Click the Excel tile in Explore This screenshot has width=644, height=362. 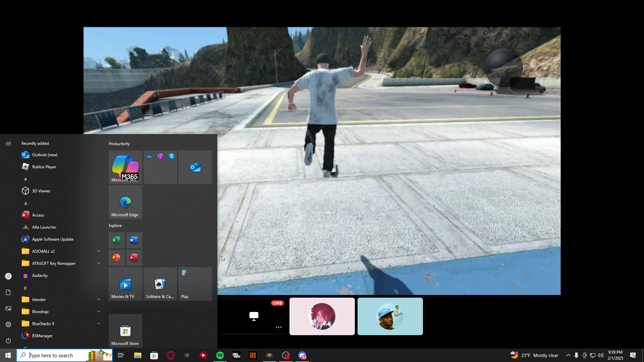[x=116, y=240]
